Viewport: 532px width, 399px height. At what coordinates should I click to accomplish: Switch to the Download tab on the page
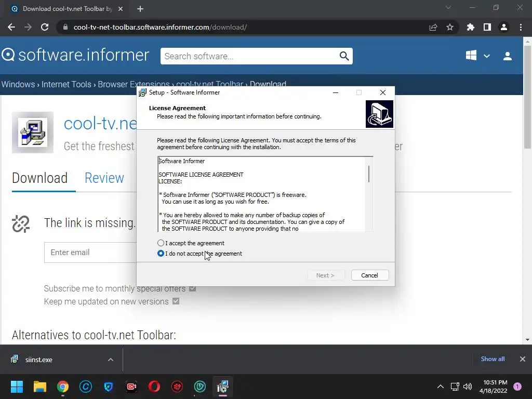[39, 178]
